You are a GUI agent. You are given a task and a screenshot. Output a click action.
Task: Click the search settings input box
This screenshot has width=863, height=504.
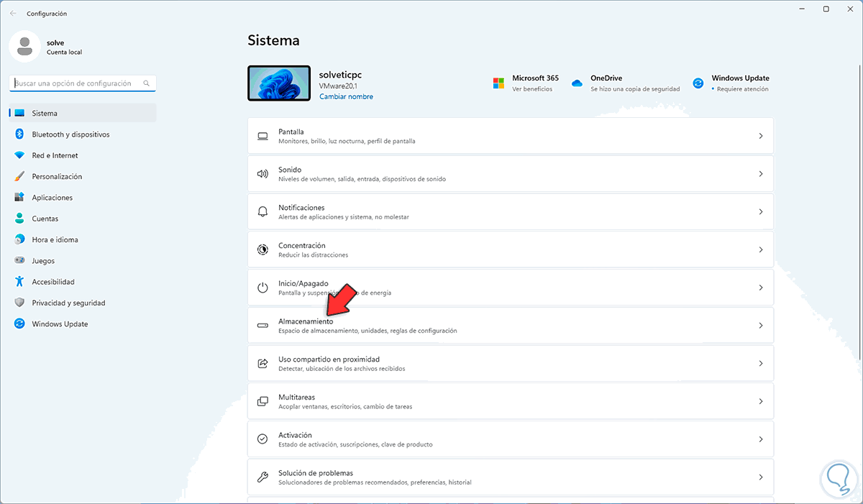tap(83, 83)
